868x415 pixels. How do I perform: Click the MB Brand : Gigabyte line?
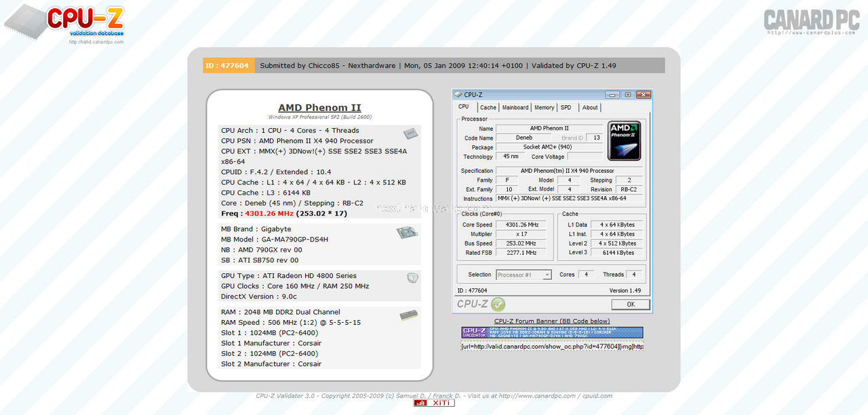pyautogui.click(x=256, y=229)
